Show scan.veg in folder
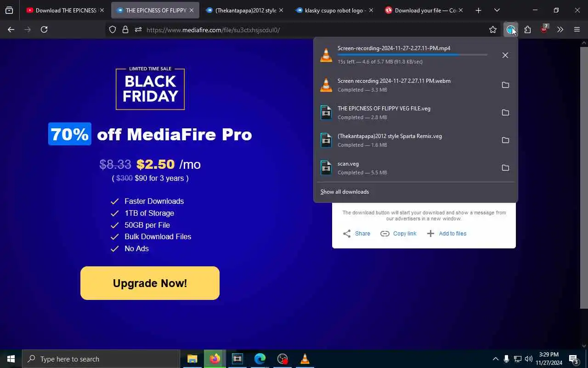 coord(505,168)
